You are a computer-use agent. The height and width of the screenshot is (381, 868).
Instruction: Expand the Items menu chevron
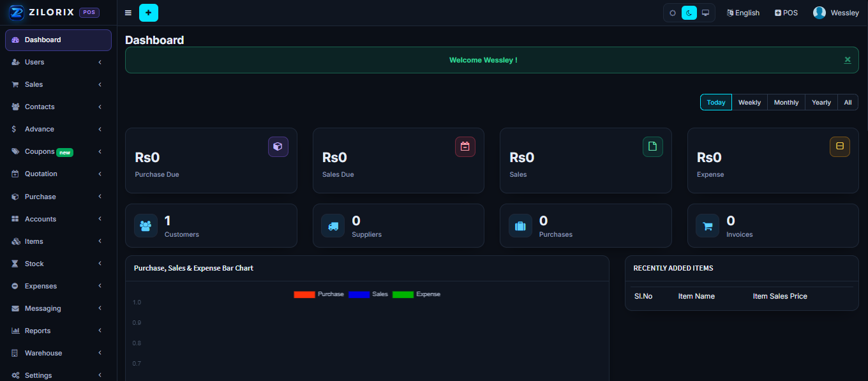[100, 241]
